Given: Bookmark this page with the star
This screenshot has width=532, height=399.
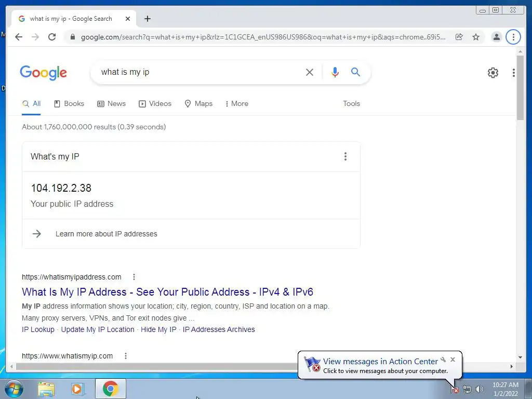Looking at the screenshot, I should pos(476,37).
